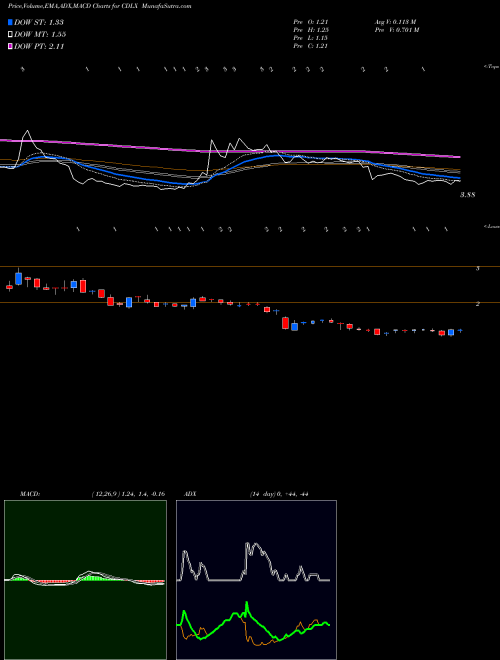The width and height of the screenshot is (500, 660).
Task: Click the '3.88' value beside the EMA lines
Action: coord(468,195)
